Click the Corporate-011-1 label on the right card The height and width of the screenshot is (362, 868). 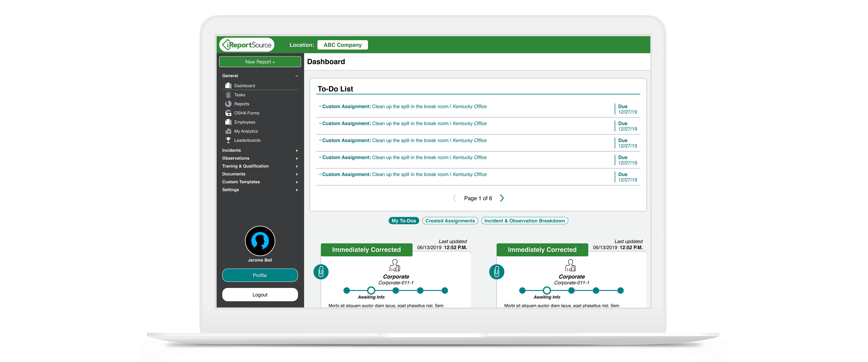571,283
